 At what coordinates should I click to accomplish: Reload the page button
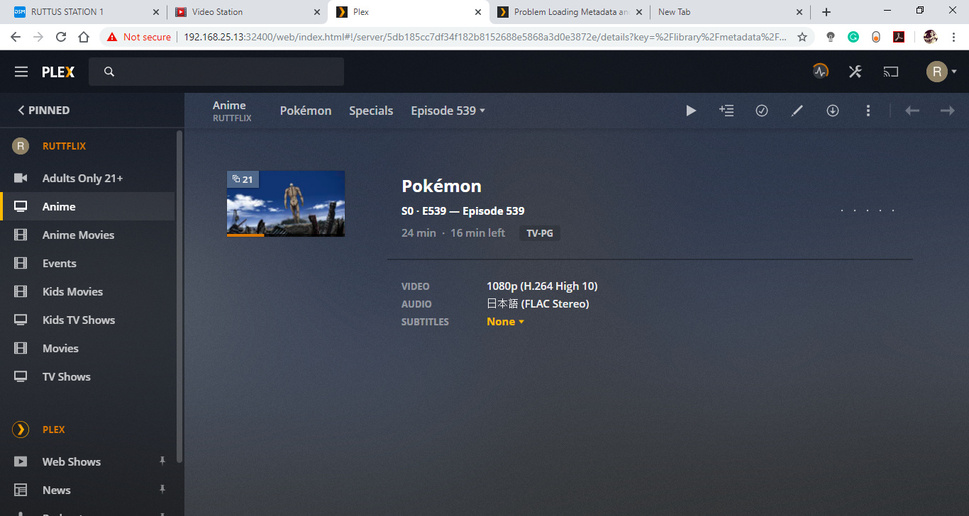tap(61, 37)
